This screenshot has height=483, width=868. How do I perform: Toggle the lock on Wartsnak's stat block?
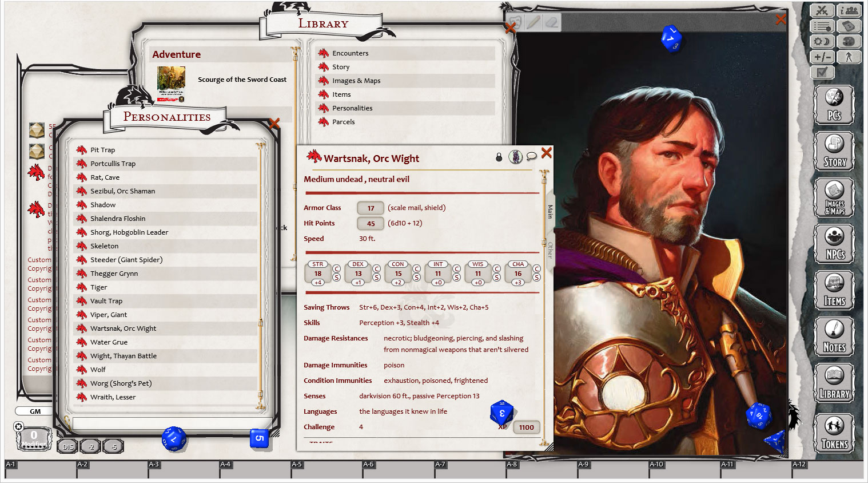pos(499,157)
